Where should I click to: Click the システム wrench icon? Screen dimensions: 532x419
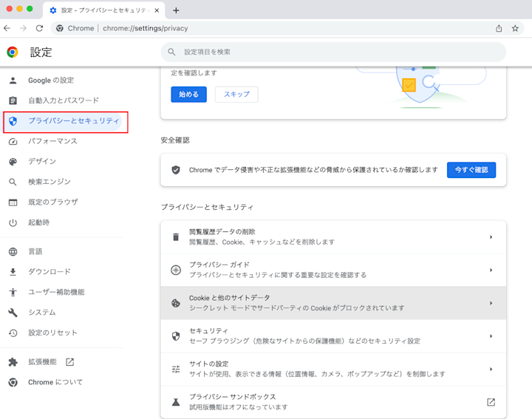pyautogui.click(x=13, y=313)
